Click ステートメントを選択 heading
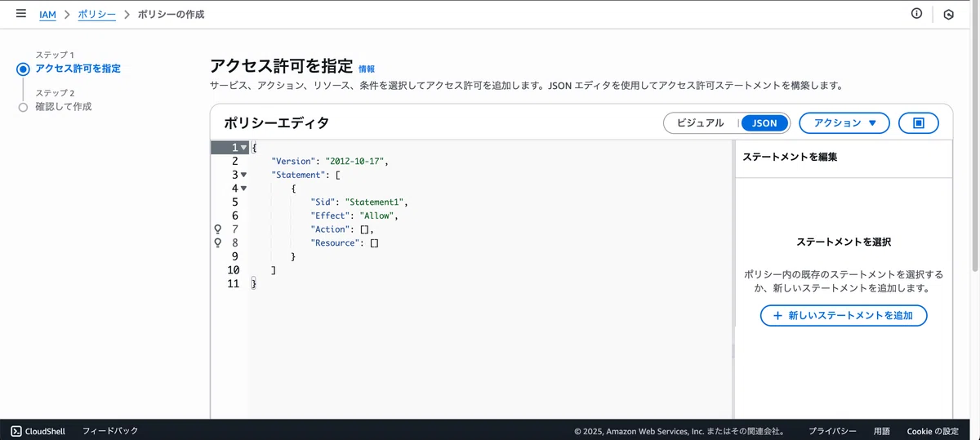 (844, 242)
